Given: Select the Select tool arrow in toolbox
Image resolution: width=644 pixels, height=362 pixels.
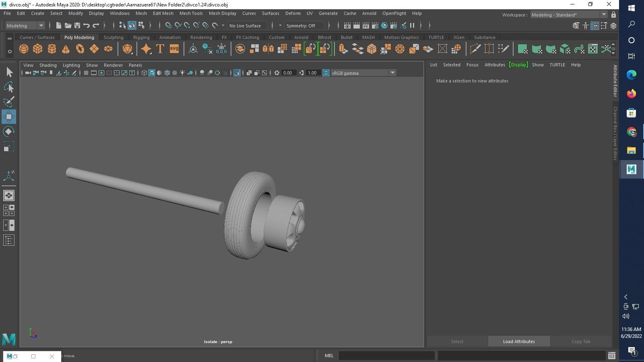Looking at the screenshot, I should 9,72.
